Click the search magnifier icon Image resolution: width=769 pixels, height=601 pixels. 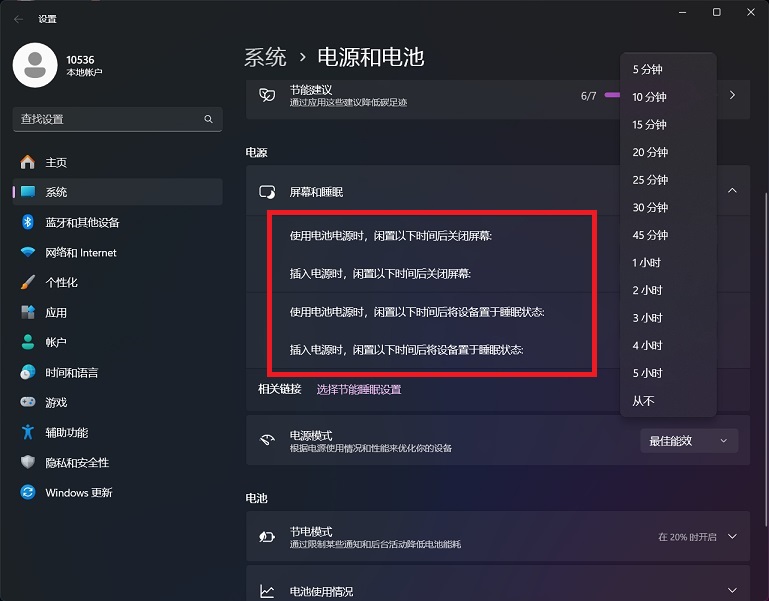click(x=208, y=119)
